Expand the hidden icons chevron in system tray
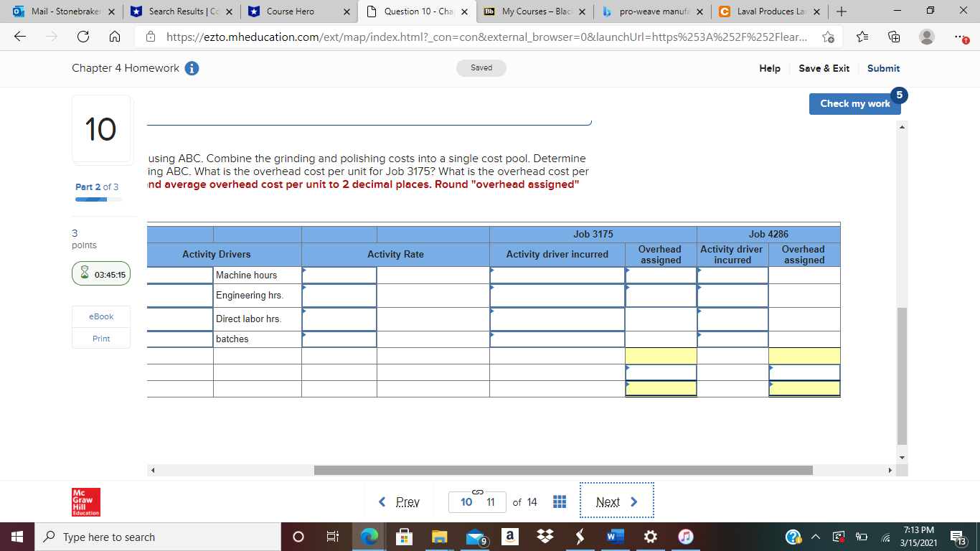The width and height of the screenshot is (980, 551). click(x=816, y=536)
